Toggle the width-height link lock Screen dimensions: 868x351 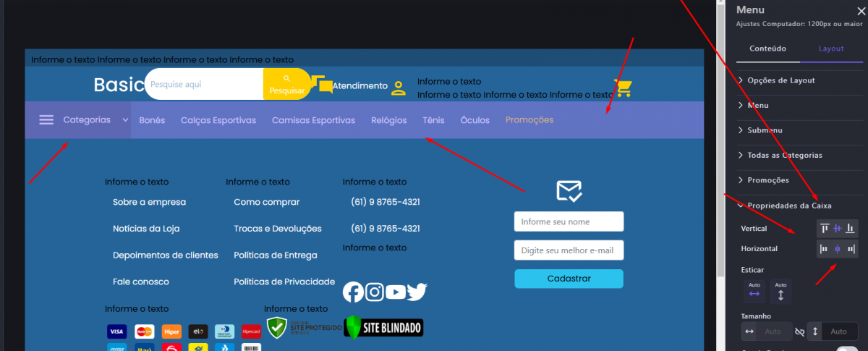point(799,331)
